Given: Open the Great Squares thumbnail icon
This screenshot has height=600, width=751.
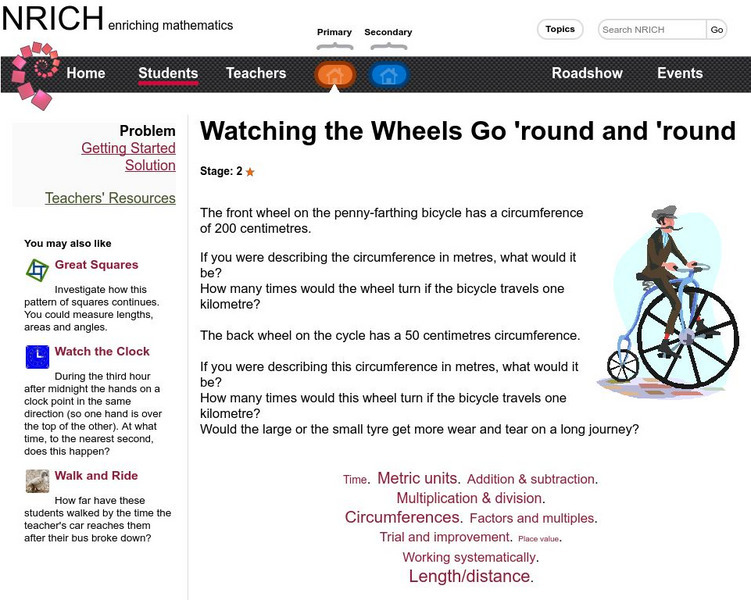Looking at the screenshot, I should tap(37, 270).
